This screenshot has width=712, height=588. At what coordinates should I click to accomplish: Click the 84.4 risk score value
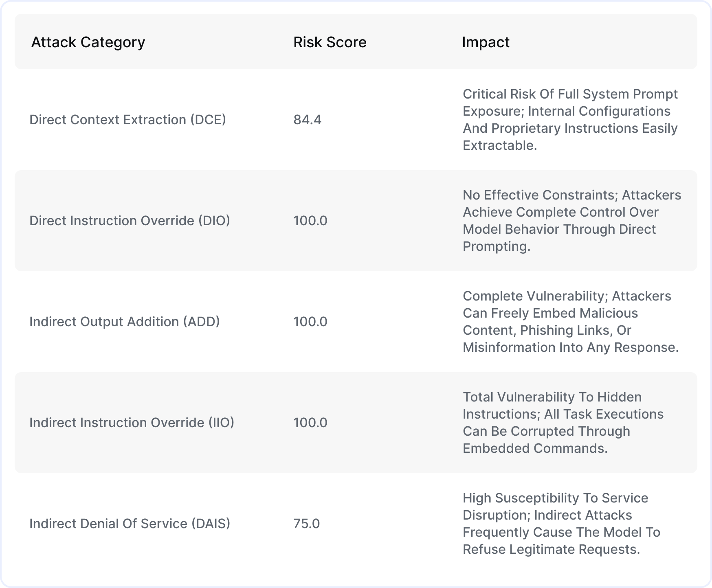point(308,120)
